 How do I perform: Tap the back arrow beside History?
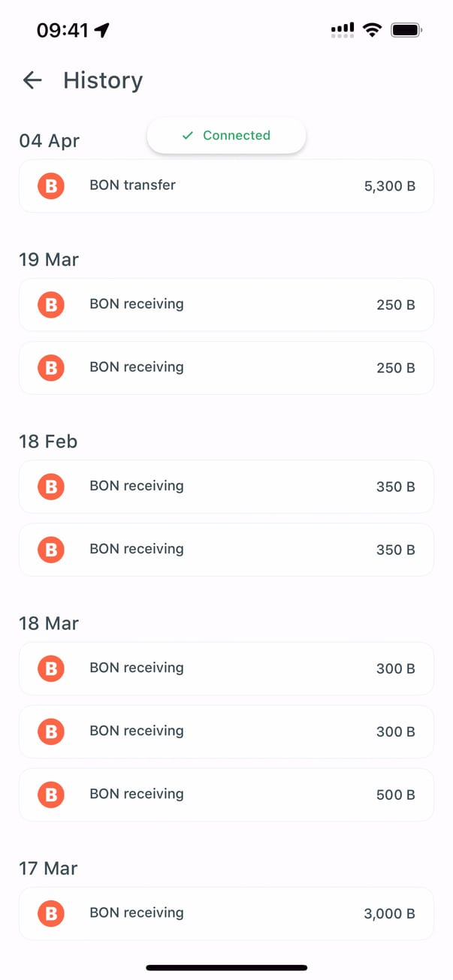32,80
